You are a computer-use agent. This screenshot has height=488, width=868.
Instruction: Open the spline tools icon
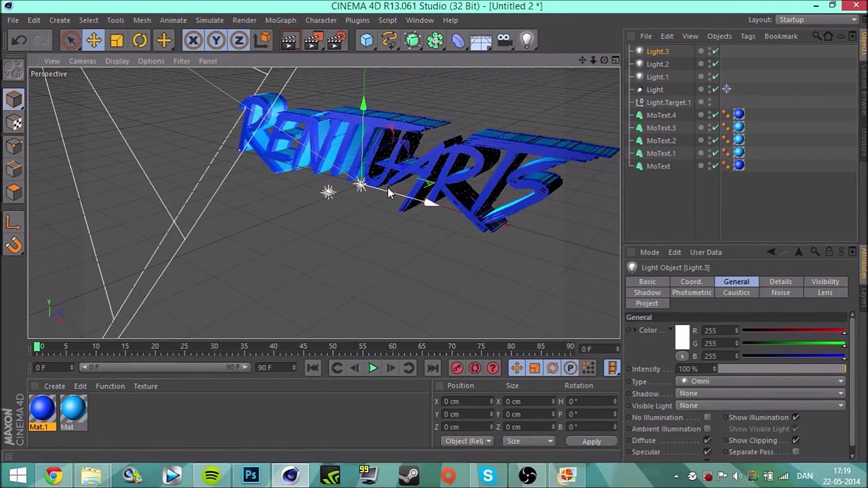(389, 40)
